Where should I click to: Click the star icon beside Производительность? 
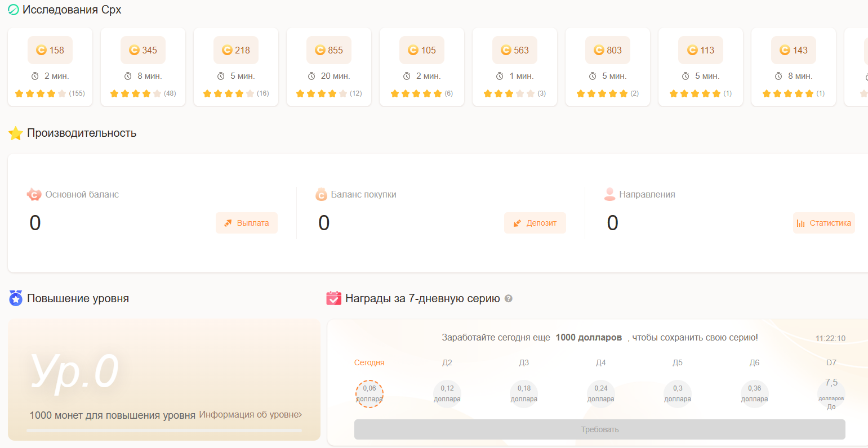tap(16, 133)
